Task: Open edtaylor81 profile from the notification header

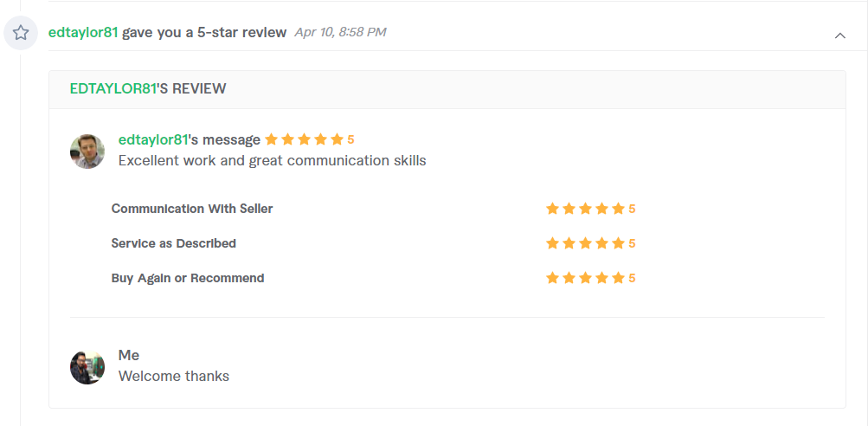Action: tap(83, 32)
